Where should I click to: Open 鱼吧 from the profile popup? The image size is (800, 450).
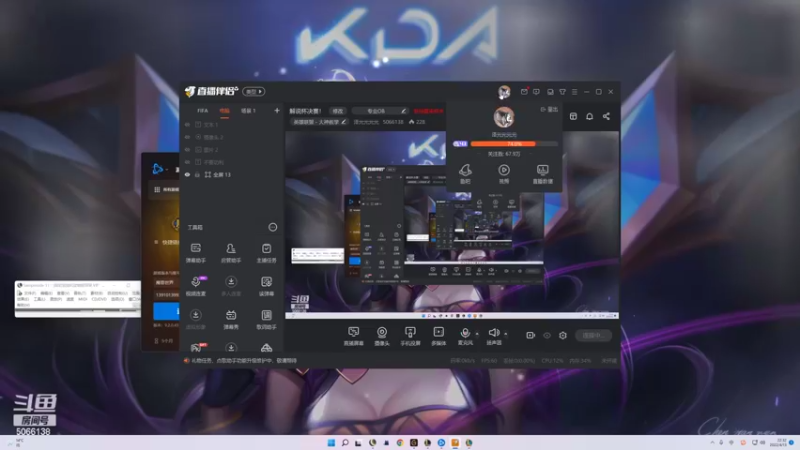click(x=465, y=173)
